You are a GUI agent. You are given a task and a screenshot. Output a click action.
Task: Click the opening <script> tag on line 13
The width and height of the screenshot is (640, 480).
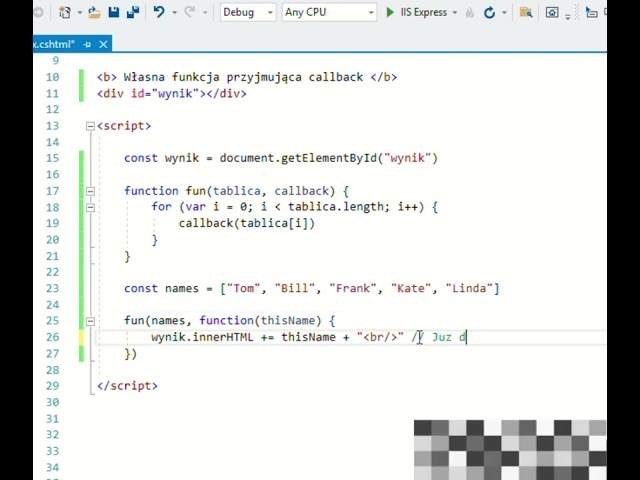click(124, 126)
